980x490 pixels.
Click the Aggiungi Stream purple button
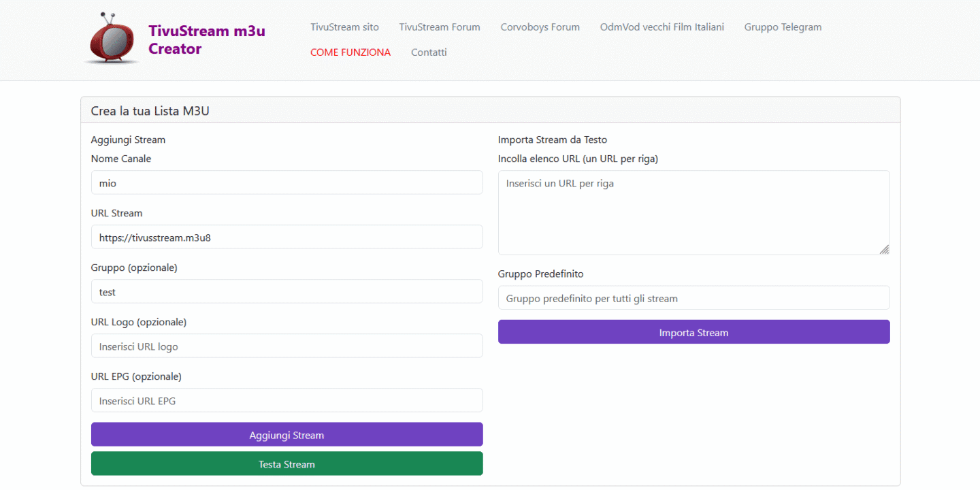287,435
